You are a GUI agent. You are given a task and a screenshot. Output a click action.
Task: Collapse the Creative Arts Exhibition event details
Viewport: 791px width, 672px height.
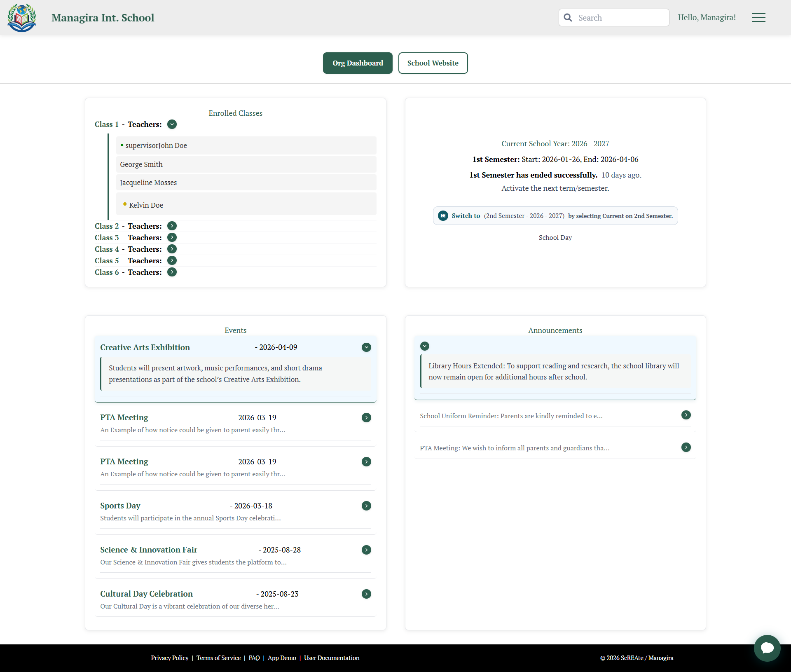366,347
